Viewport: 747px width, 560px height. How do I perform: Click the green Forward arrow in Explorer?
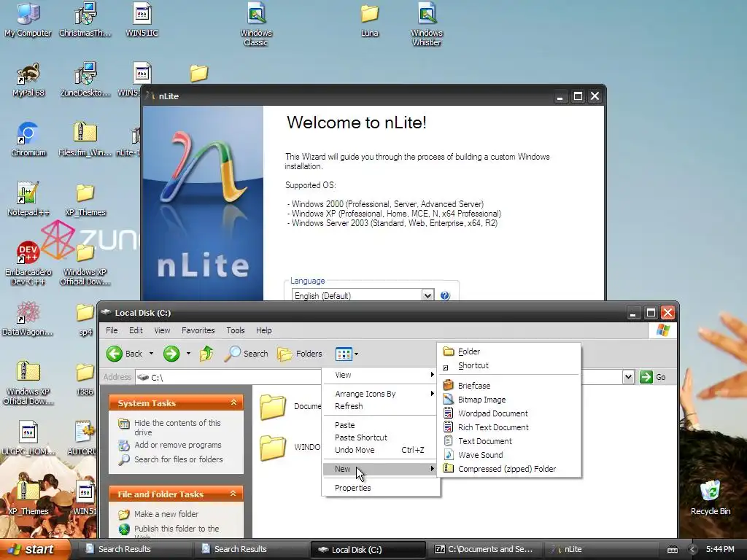click(171, 354)
